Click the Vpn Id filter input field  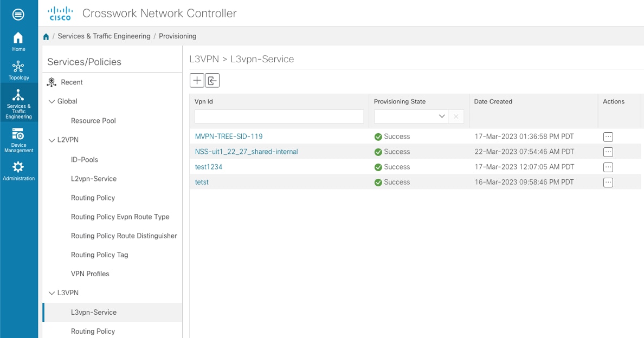279,116
